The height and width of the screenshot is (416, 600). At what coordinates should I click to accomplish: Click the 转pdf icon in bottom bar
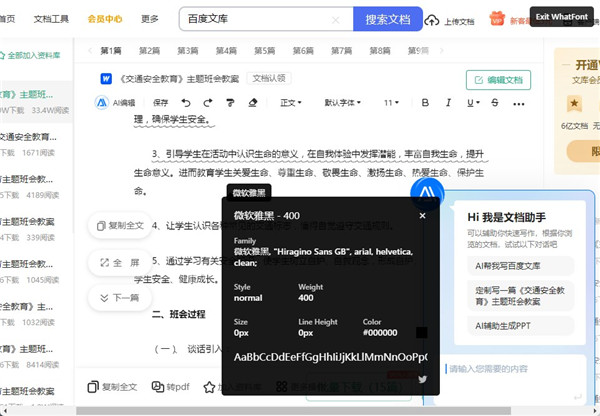coord(158,387)
